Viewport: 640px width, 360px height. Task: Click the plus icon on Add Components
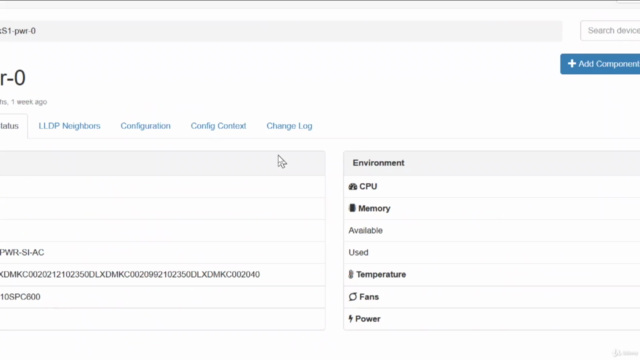point(572,64)
